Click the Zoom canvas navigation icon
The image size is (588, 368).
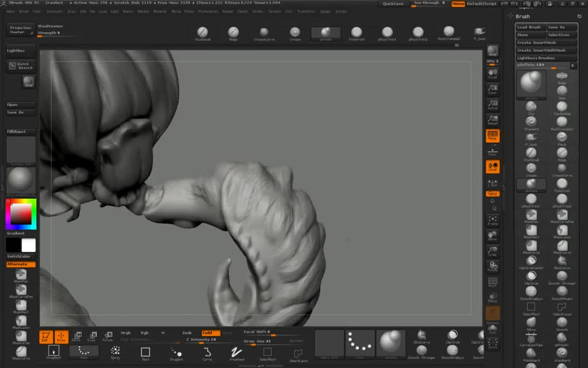click(x=492, y=89)
